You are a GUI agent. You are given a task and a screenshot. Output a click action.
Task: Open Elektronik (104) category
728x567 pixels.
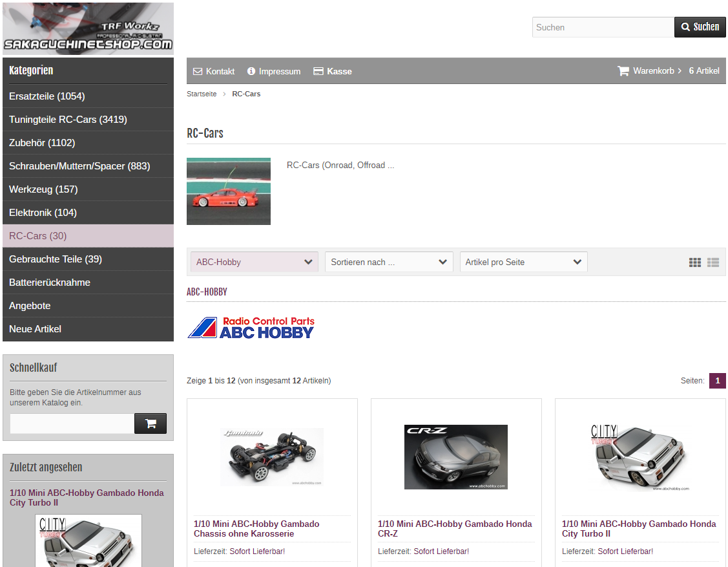(88, 213)
